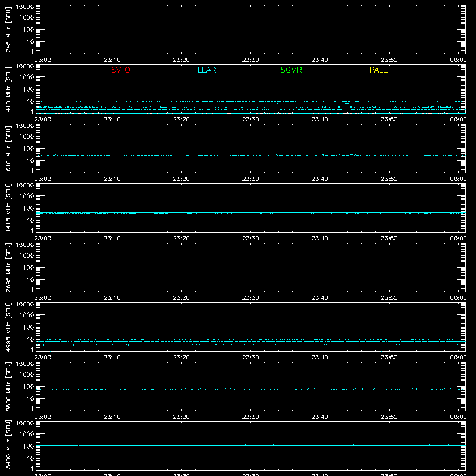Click the 1000 label on the 410 MHz axis
This screenshot has width=476, height=476.
click(27, 77)
